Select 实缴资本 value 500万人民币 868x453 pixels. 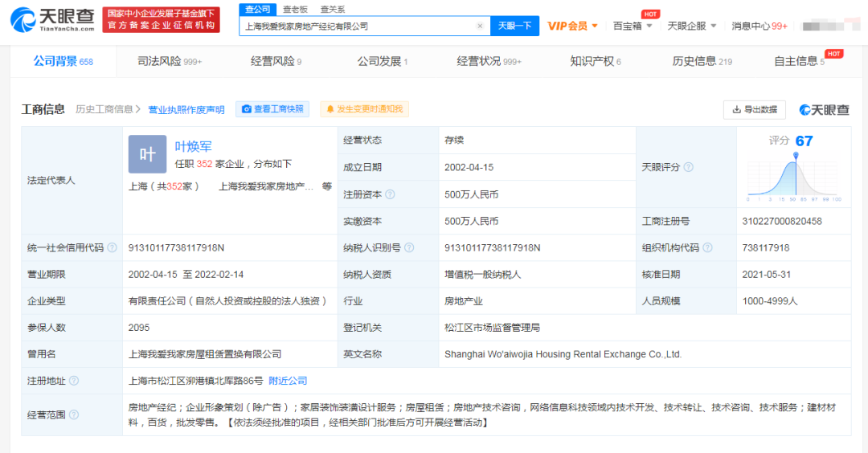pos(472,221)
